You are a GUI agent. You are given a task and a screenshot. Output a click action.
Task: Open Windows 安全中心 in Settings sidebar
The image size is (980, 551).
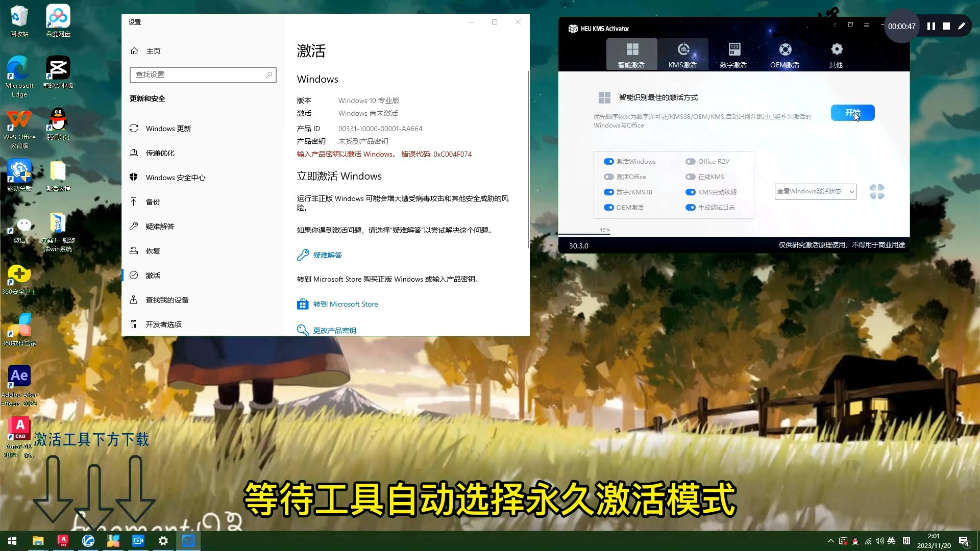(x=202, y=178)
